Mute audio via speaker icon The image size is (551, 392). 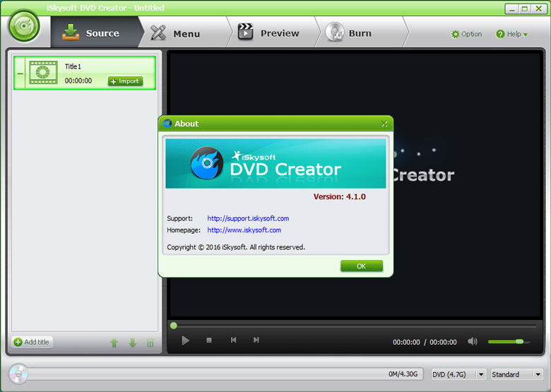[x=473, y=341]
